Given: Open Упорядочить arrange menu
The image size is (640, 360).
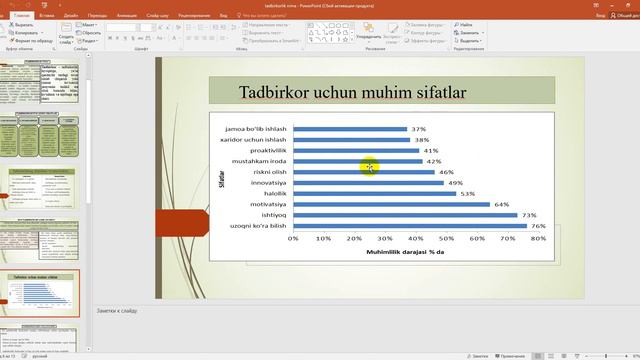Looking at the screenshot, I should (x=369, y=33).
